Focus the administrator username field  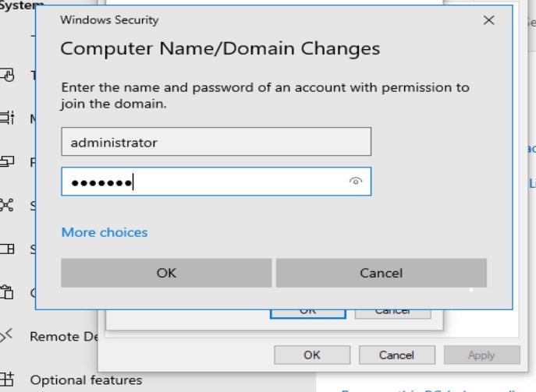[216, 142]
